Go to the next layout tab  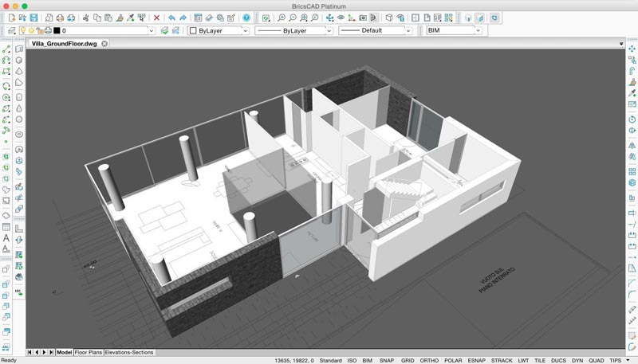(44, 352)
